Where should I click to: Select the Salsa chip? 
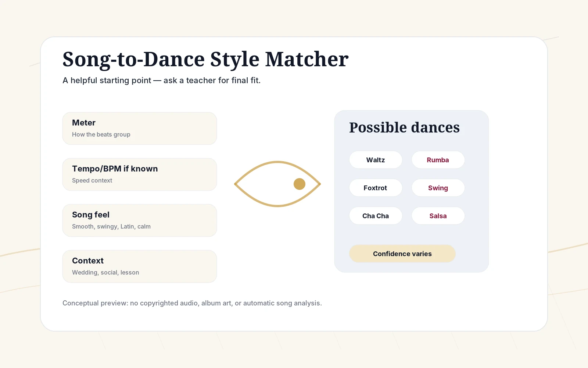438,216
